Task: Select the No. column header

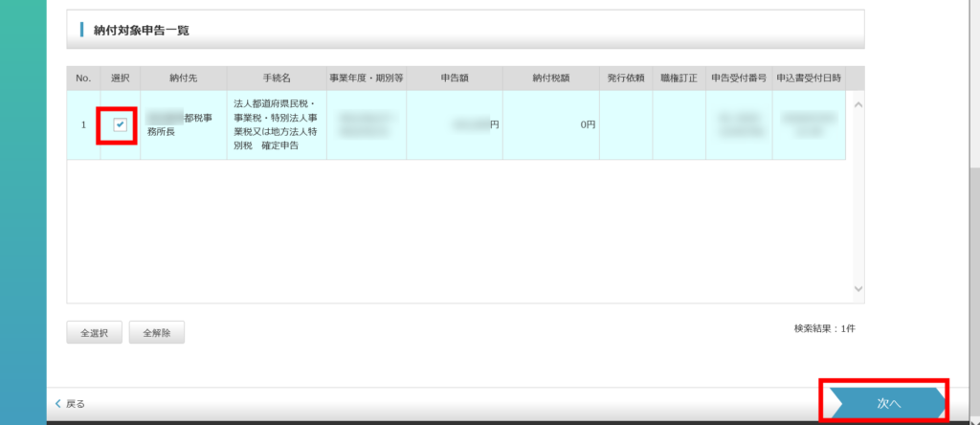Action: click(83, 78)
